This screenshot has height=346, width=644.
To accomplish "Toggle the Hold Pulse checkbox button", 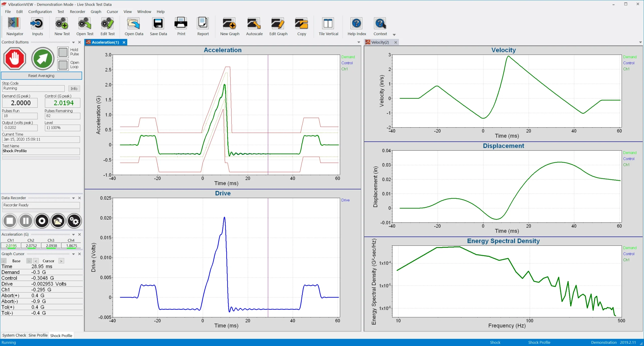I will coord(63,52).
